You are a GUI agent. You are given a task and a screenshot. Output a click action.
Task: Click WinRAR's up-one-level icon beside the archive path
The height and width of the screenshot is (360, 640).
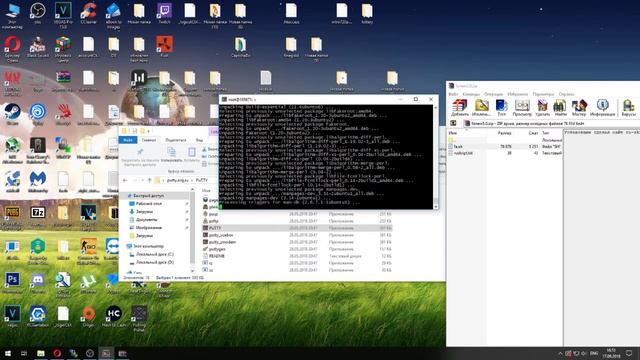pyautogui.click(x=453, y=123)
